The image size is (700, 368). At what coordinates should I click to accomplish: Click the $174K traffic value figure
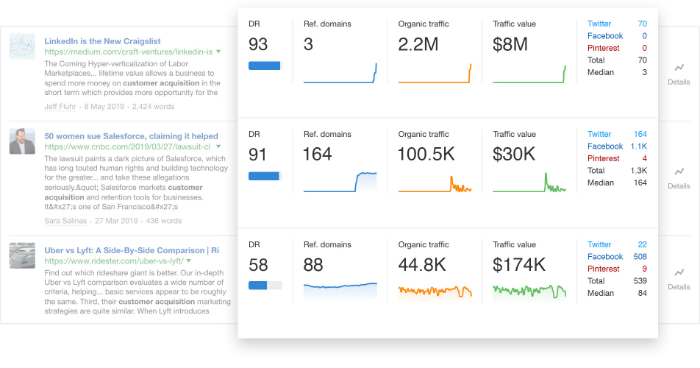pos(519,265)
